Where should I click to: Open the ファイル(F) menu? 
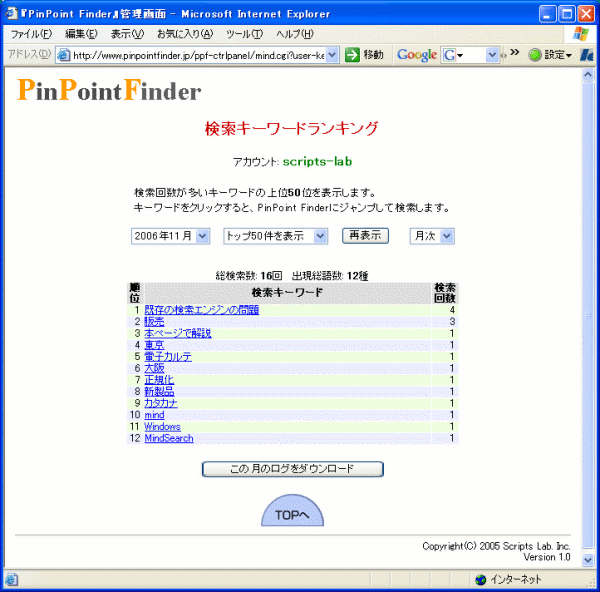[31, 34]
